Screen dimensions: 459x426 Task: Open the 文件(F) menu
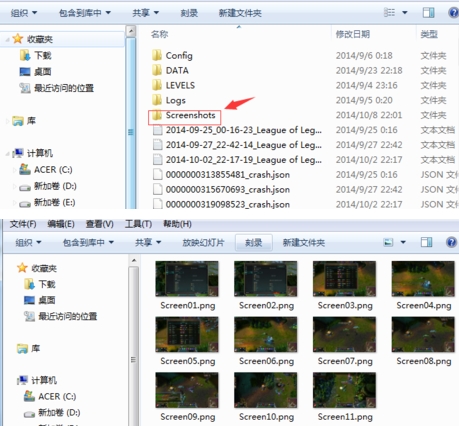pos(23,224)
